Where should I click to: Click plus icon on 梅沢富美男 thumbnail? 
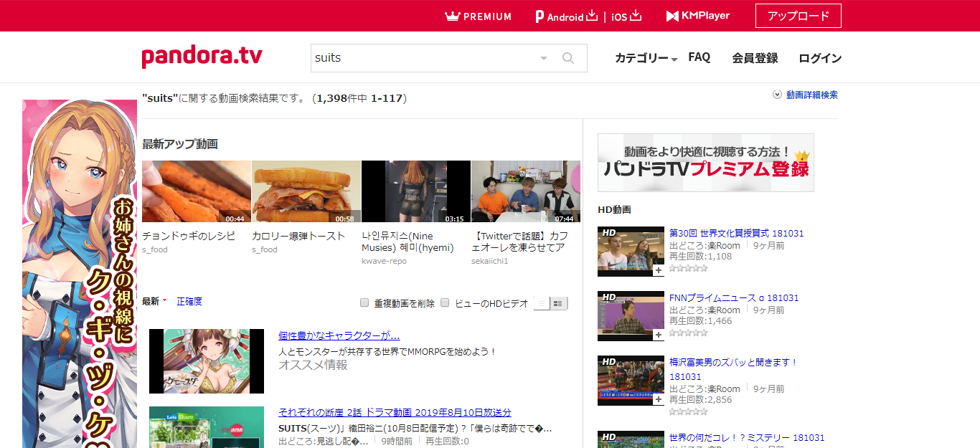pyautogui.click(x=658, y=399)
